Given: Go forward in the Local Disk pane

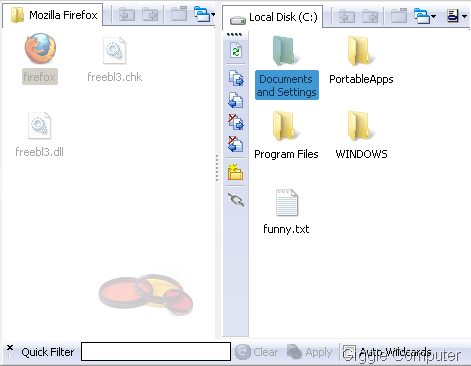Looking at the screenshot, I should [370, 16].
